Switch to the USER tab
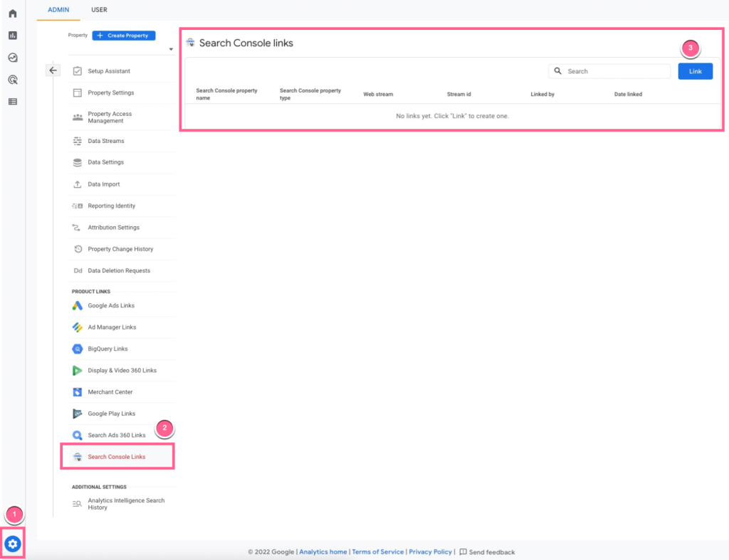This screenshot has width=729, height=560. coord(99,10)
